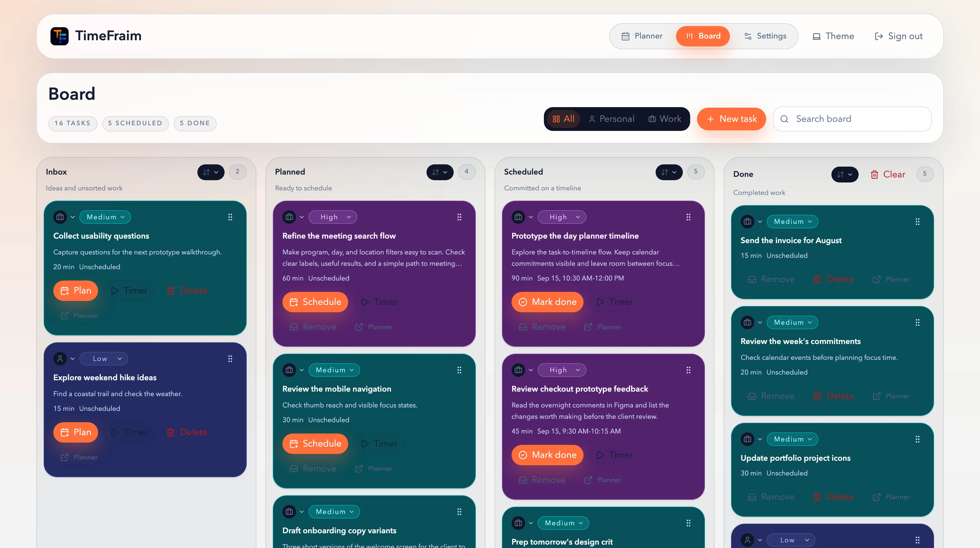Screen dimensions: 980x548
Task: Start Timer on Collect usability questions
Action: click(x=129, y=291)
